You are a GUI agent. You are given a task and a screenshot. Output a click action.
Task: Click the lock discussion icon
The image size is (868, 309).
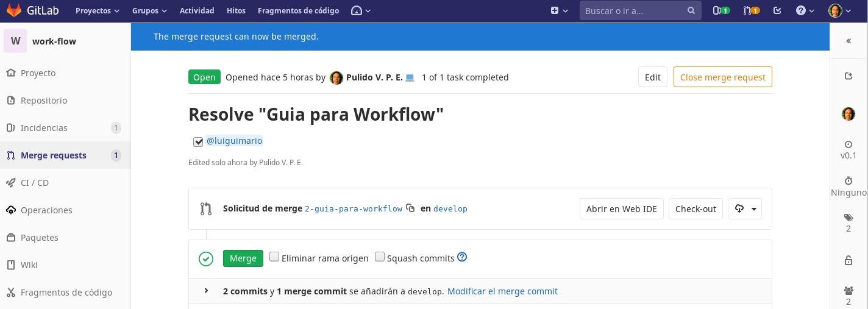tap(848, 260)
